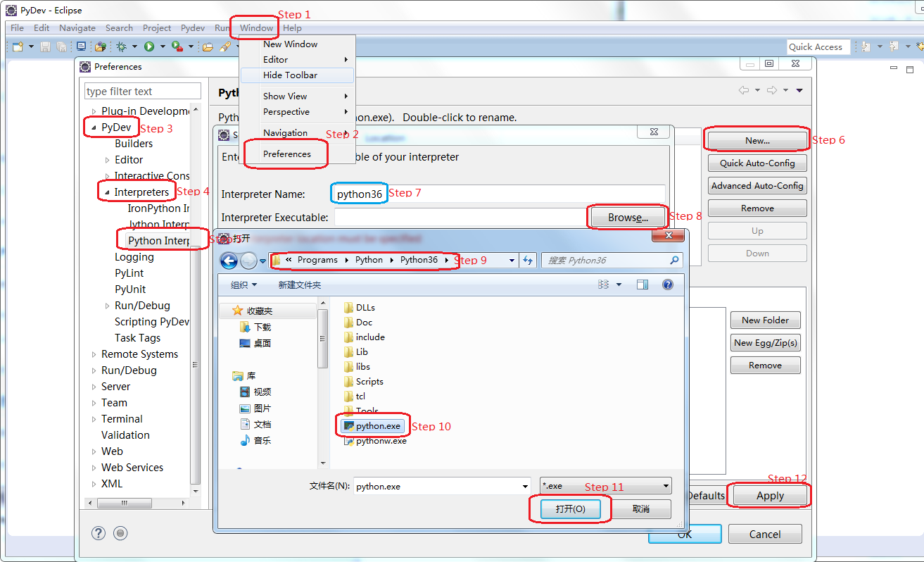Screen dimensions: 924x562
Task: Select PyLint in preferences tree
Action: 129,273
